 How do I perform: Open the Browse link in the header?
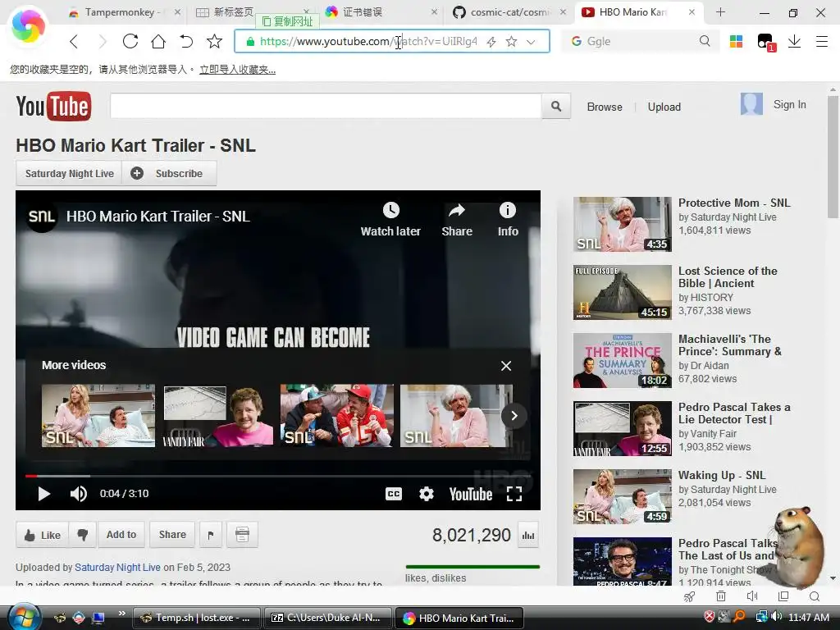click(605, 107)
